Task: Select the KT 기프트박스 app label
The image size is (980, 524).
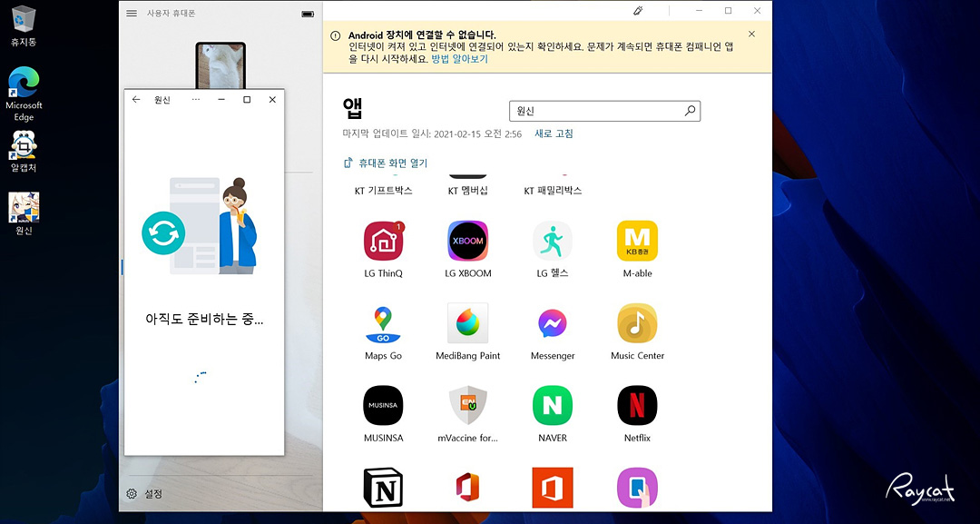Action: 383,191
